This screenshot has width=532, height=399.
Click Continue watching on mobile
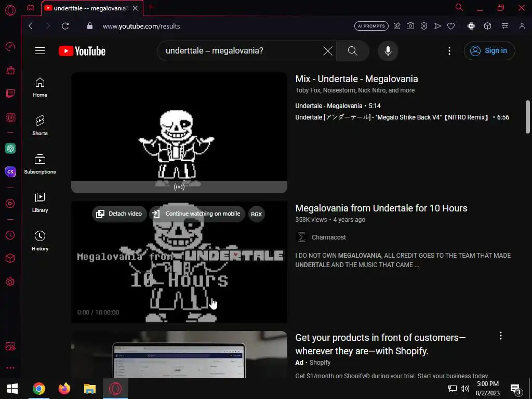coord(197,214)
